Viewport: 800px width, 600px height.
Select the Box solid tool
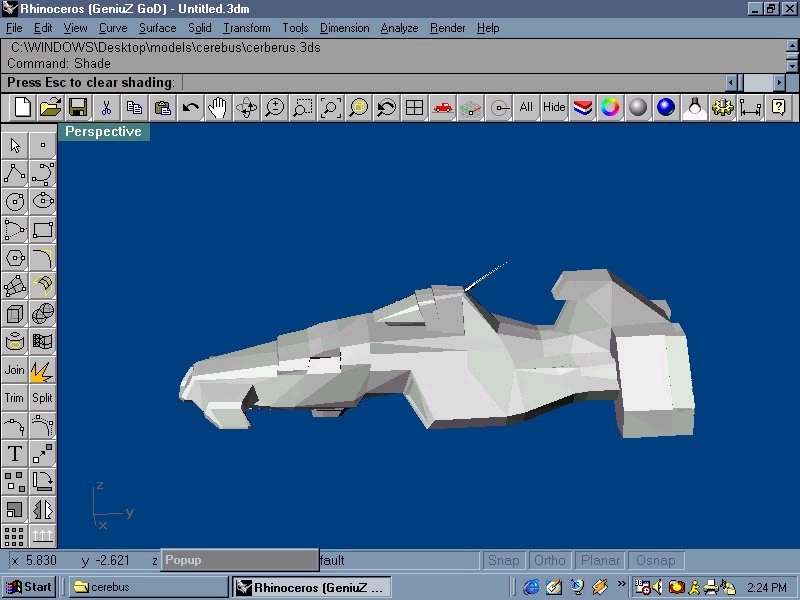[x=15, y=314]
